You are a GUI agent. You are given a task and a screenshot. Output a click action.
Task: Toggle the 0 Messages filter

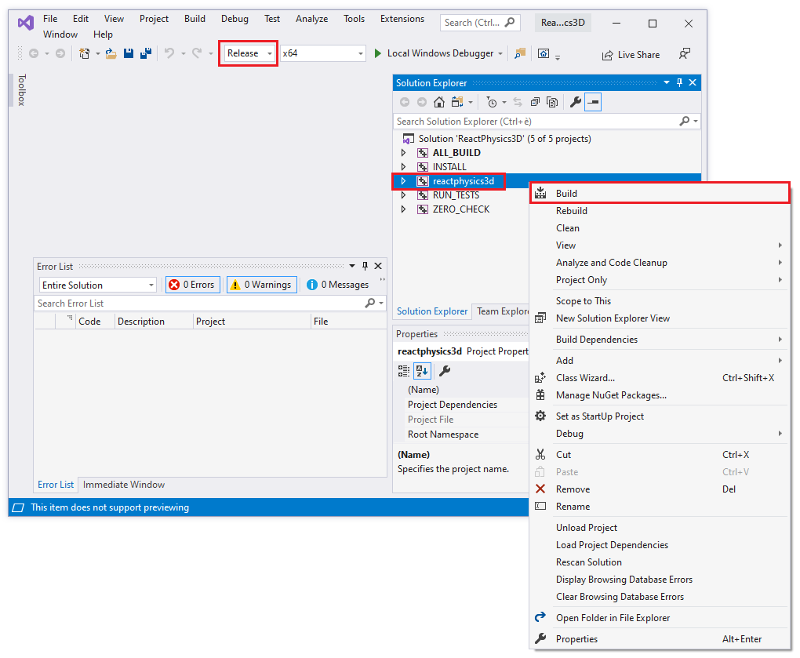339,285
